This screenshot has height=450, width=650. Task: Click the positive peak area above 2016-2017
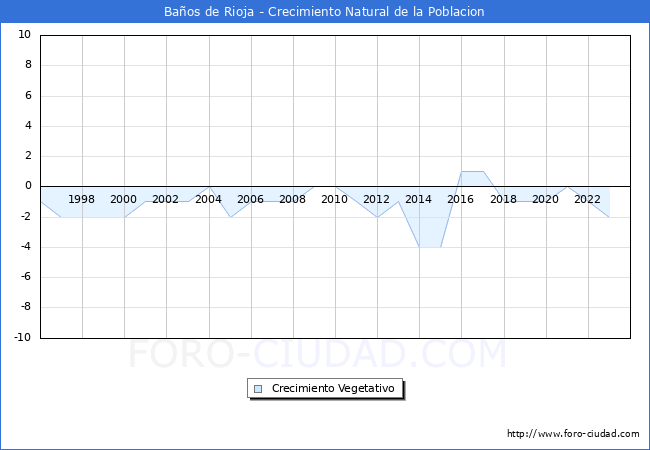473,179
